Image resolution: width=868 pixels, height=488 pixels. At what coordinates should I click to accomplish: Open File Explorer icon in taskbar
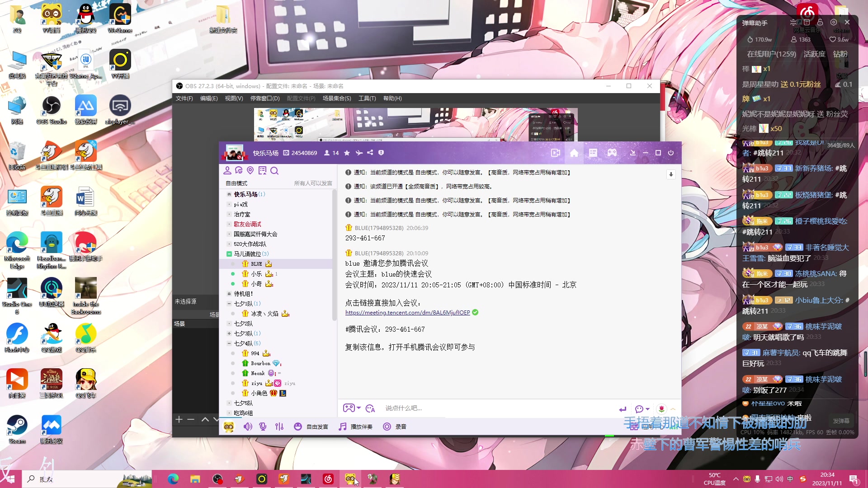[x=195, y=479]
